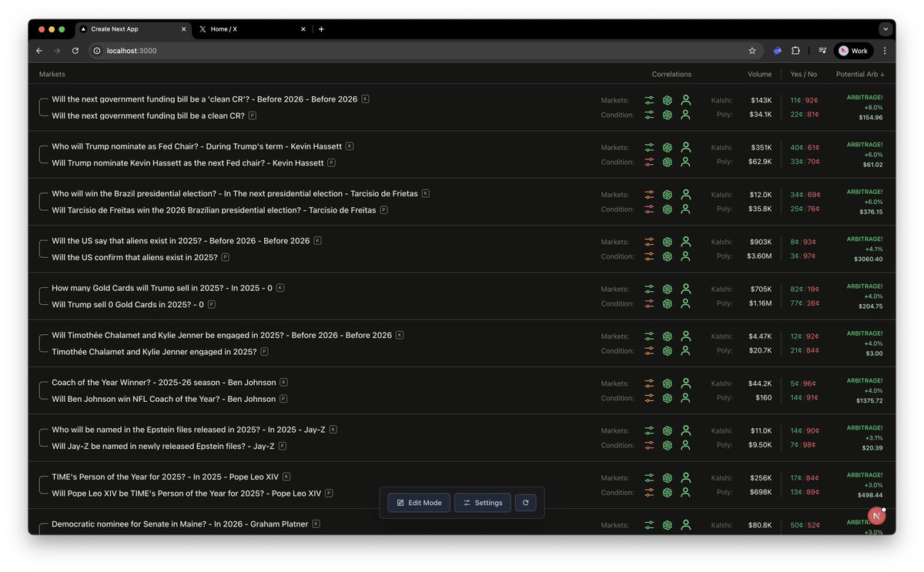
Task: Select the Create Next App tab
Action: click(132, 29)
